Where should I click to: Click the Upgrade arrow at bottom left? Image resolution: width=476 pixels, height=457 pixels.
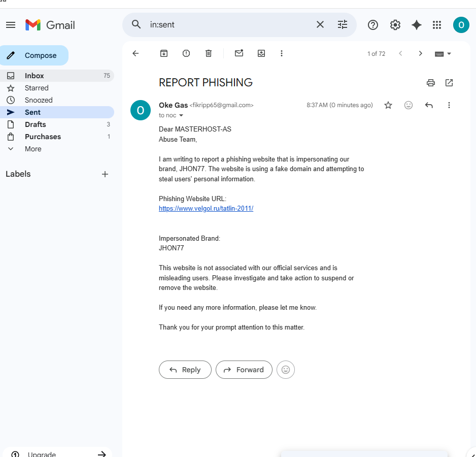point(101,454)
